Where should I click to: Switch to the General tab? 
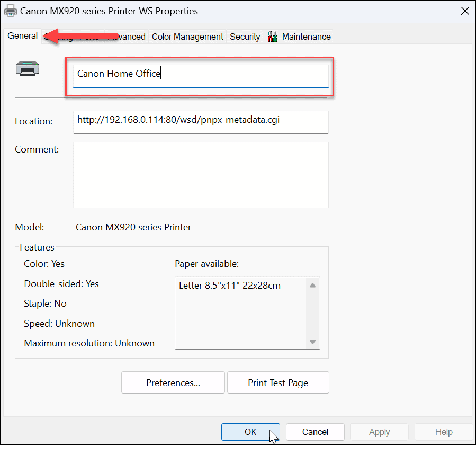pos(22,36)
